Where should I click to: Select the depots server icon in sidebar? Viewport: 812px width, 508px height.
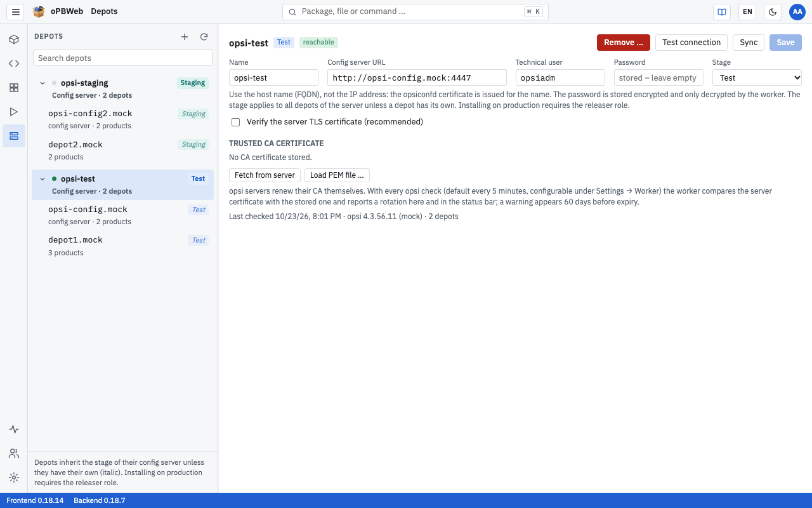[14, 136]
